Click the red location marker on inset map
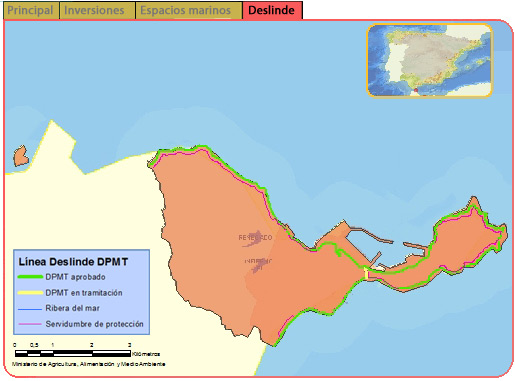Viewport: 515px width, 381px height. (416, 90)
